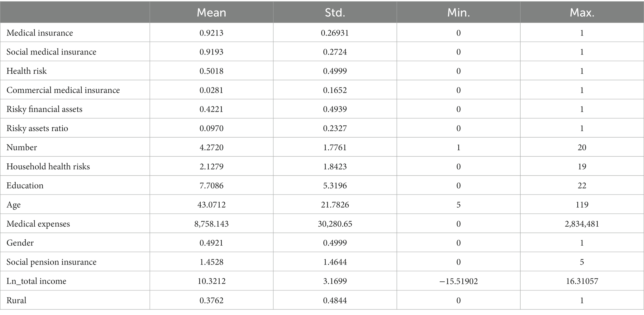
Task: Click Education standard deviation 5.3196
Action: pos(335,186)
